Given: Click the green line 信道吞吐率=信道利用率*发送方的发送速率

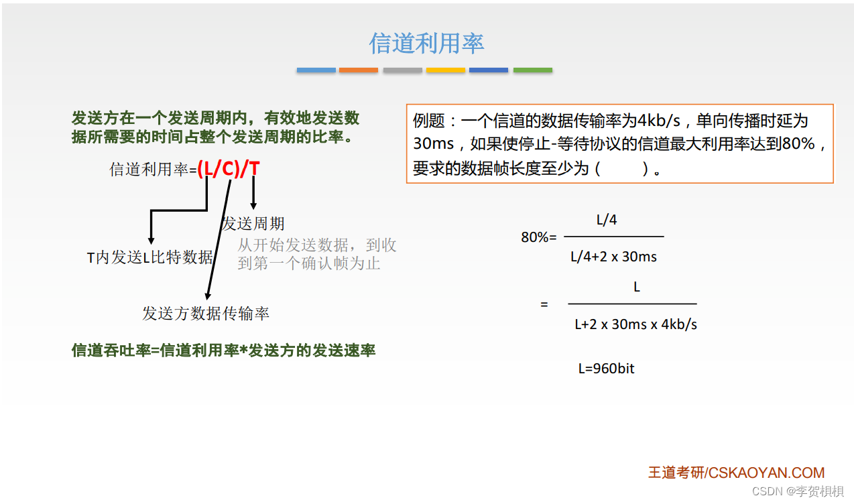Looking at the screenshot, I should coord(224,350).
